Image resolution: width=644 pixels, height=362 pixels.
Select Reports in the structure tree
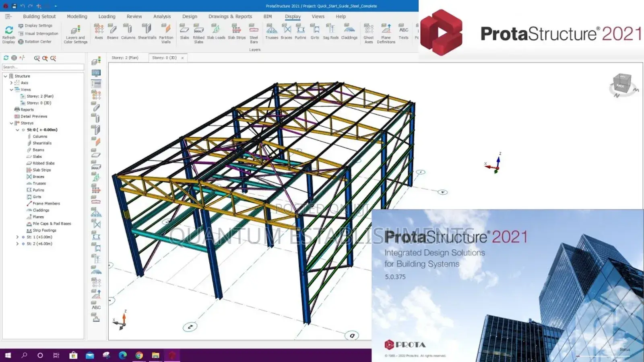[x=27, y=110]
